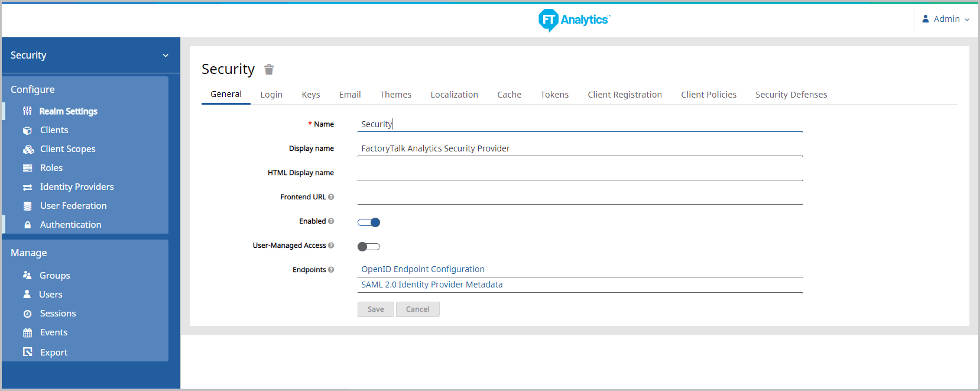Click the help icon beside Frontend URL
980x391 pixels.
331,197
